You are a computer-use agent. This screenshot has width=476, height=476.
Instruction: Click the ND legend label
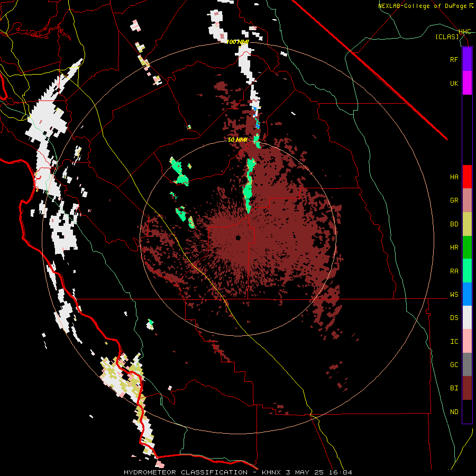pos(454,412)
